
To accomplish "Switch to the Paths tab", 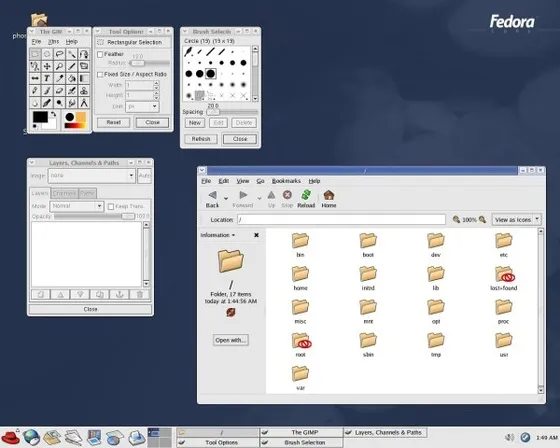I will 87,193.
